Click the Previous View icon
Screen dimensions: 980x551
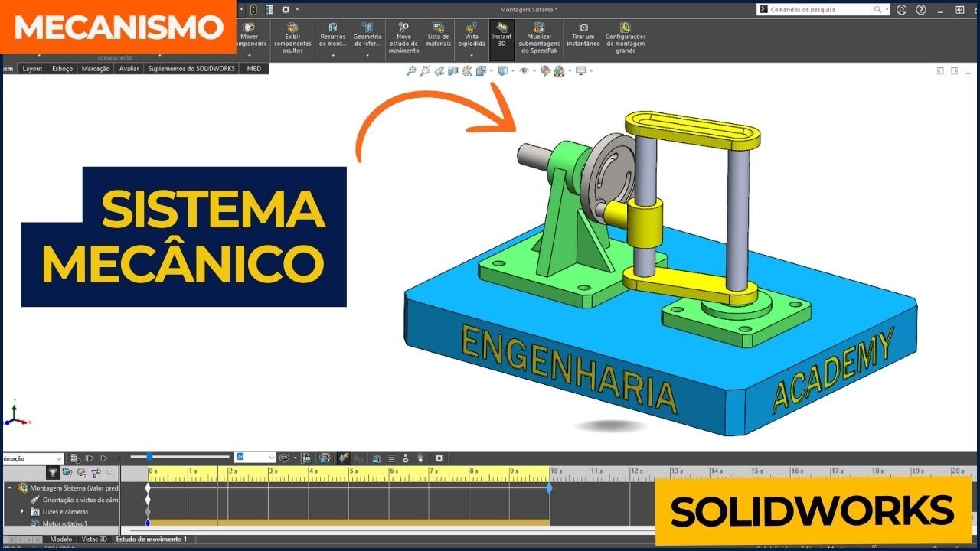439,70
